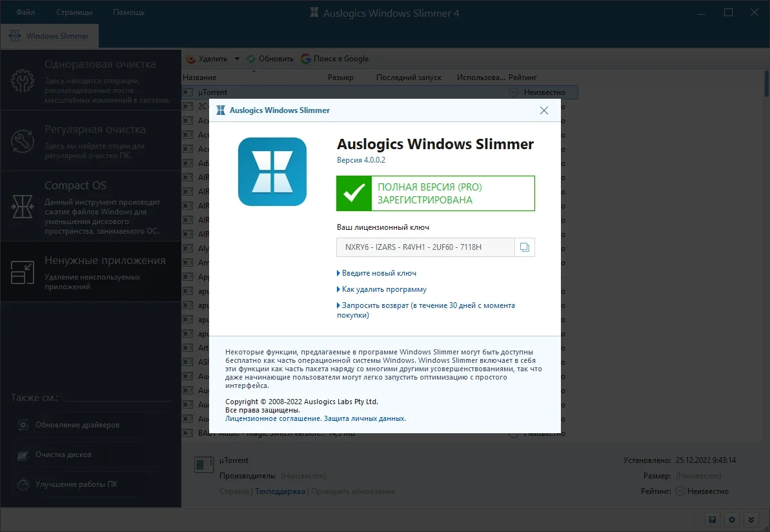Viewport: 770px width, 532px height.
Task: Sort list by Размер column
Action: [340, 77]
